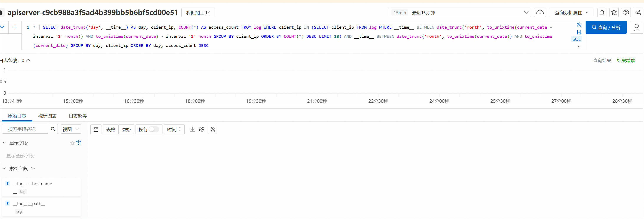This screenshot has height=219, width=644.
Task: Open the log display gear settings icon
Action: click(x=202, y=129)
